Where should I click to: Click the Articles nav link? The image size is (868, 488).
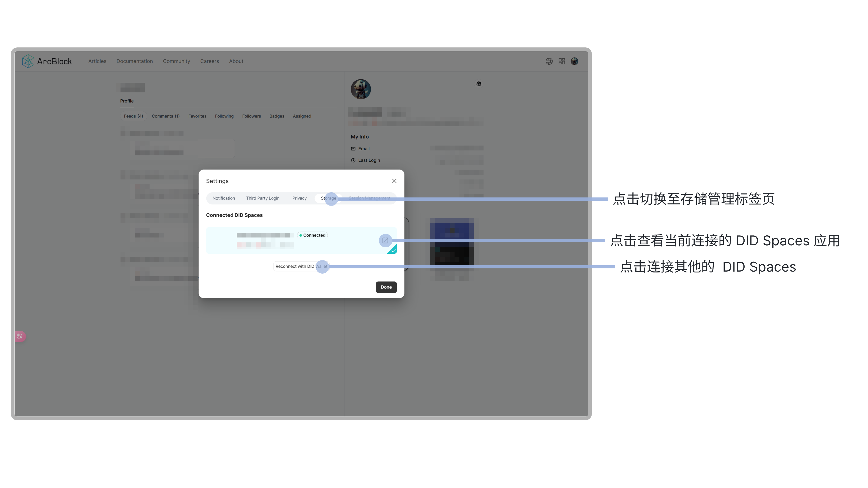(x=97, y=61)
